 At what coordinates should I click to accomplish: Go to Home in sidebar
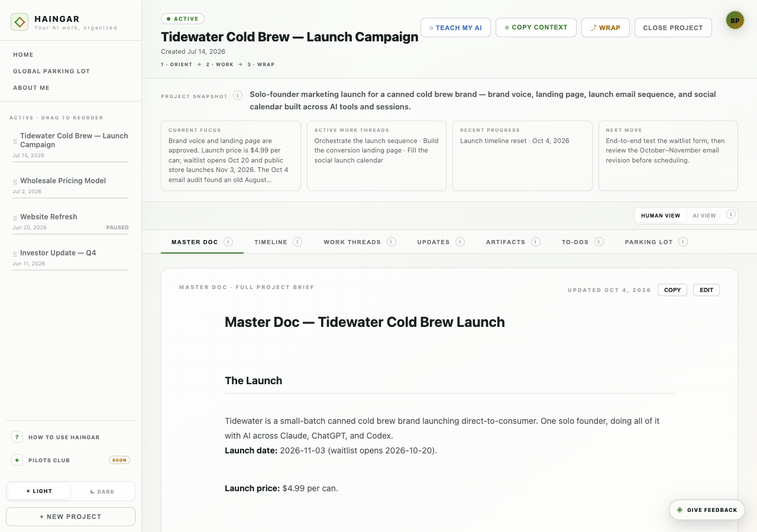pos(23,55)
